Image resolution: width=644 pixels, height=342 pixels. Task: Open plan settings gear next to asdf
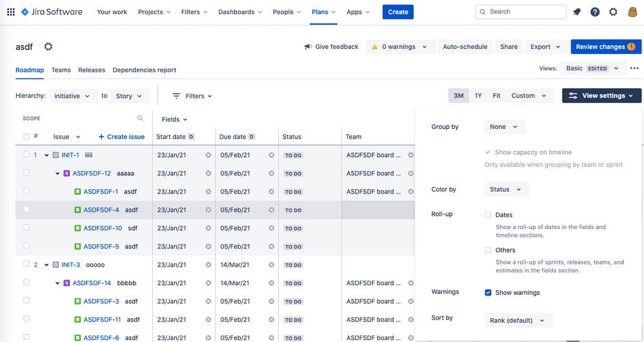pyautogui.click(x=48, y=46)
